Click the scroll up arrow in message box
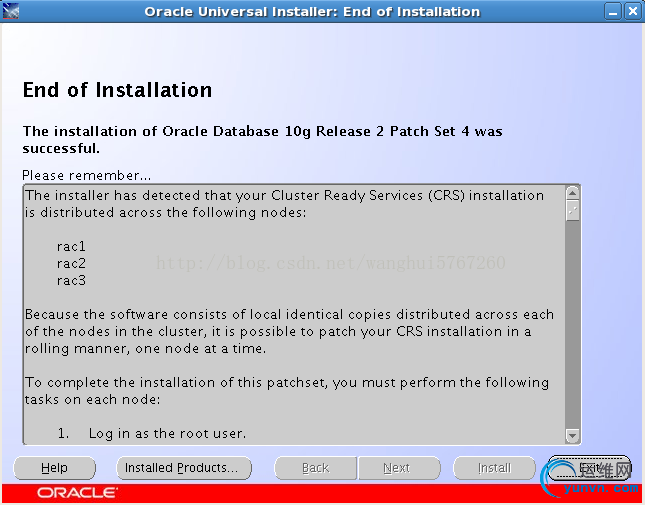Screen dimensions: 645x505 pos(572,192)
